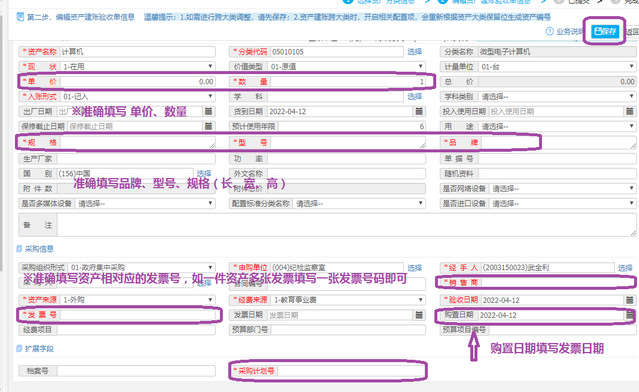This screenshot has width=639, height=392.
Task: Open the 业务说明 help link
Action: [x=565, y=31]
